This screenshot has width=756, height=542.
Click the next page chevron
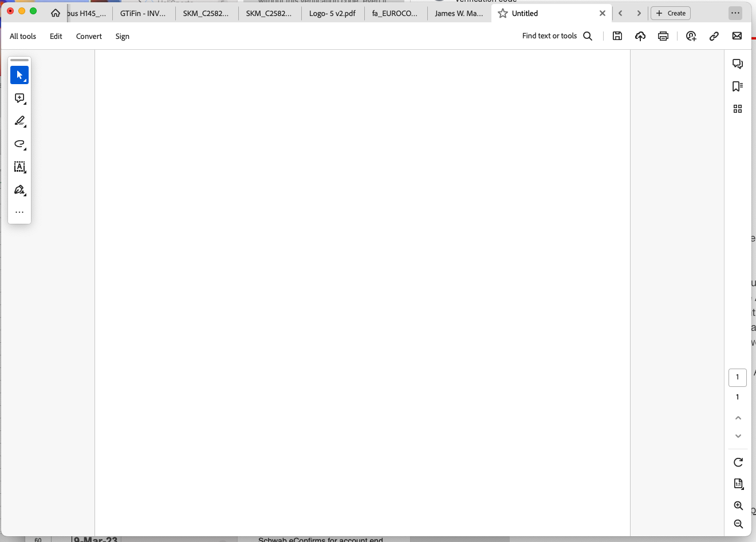pyautogui.click(x=639, y=13)
